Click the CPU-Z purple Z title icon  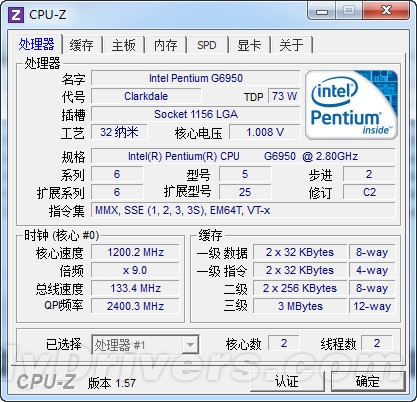16,15
